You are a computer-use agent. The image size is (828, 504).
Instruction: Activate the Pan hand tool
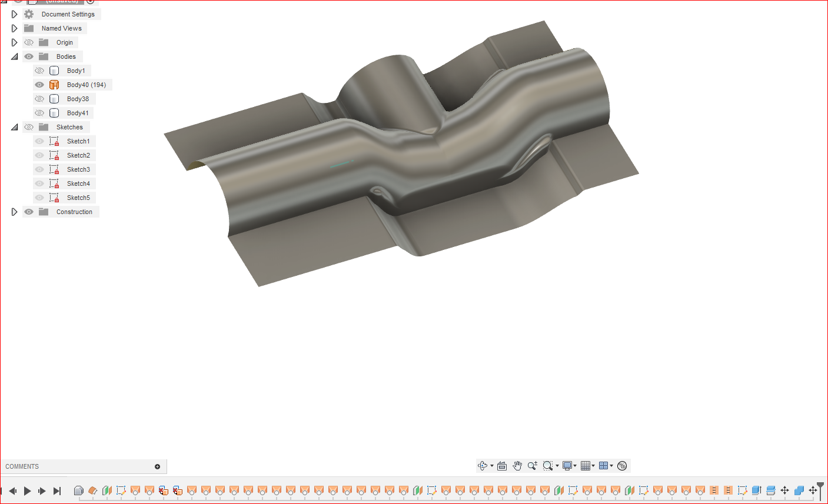[x=517, y=466]
